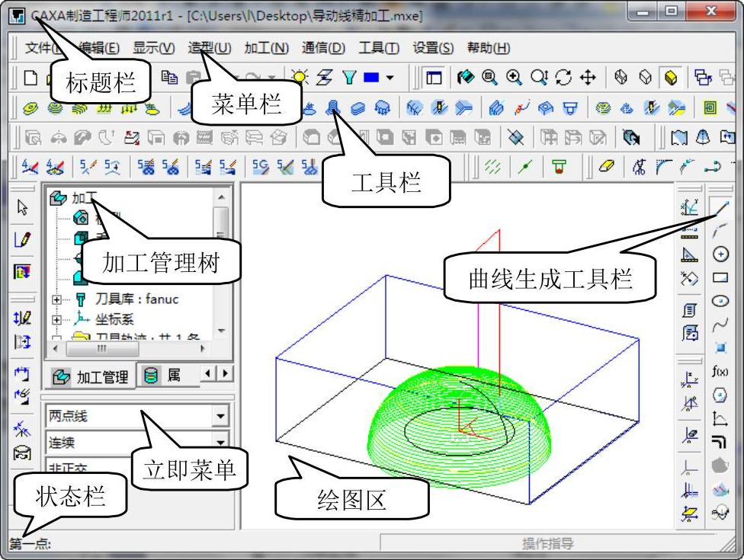Click the pan view four-arrow icon
The height and width of the screenshot is (560, 744).
pos(588,77)
